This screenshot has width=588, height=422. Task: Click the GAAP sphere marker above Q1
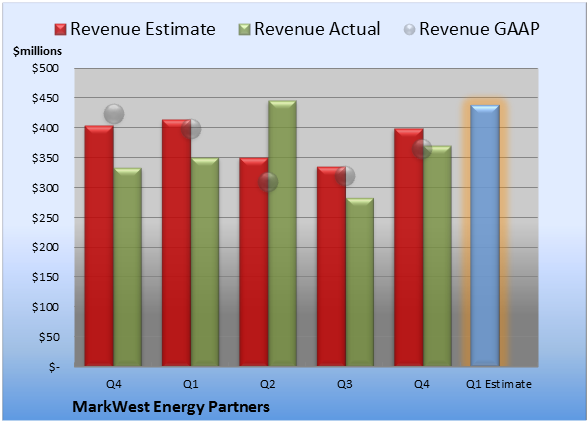click(191, 129)
